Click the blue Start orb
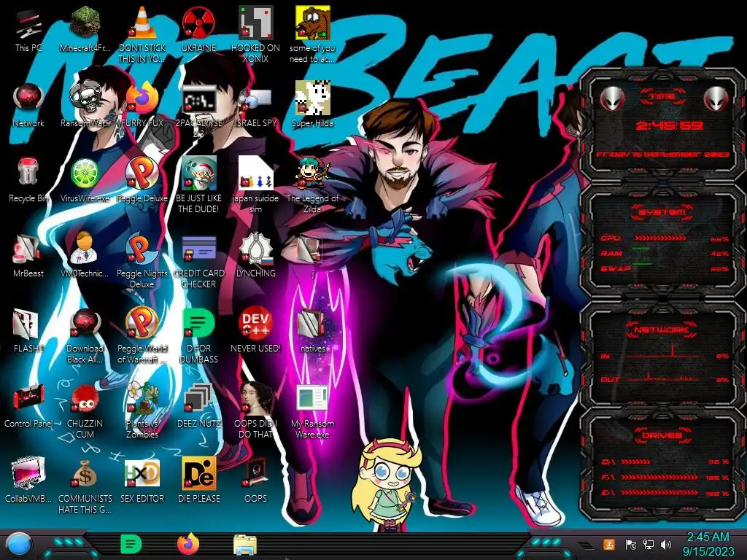 18,545
